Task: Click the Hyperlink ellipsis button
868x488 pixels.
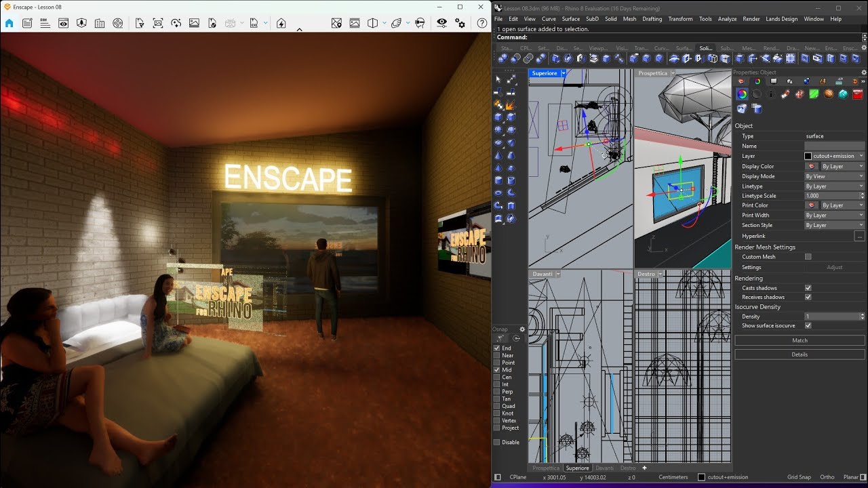Action: click(860, 236)
